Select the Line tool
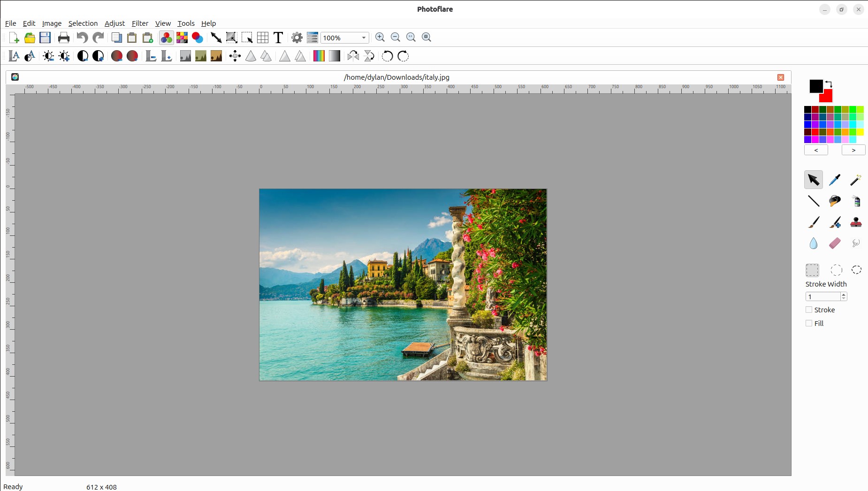868x491 pixels. [814, 201]
